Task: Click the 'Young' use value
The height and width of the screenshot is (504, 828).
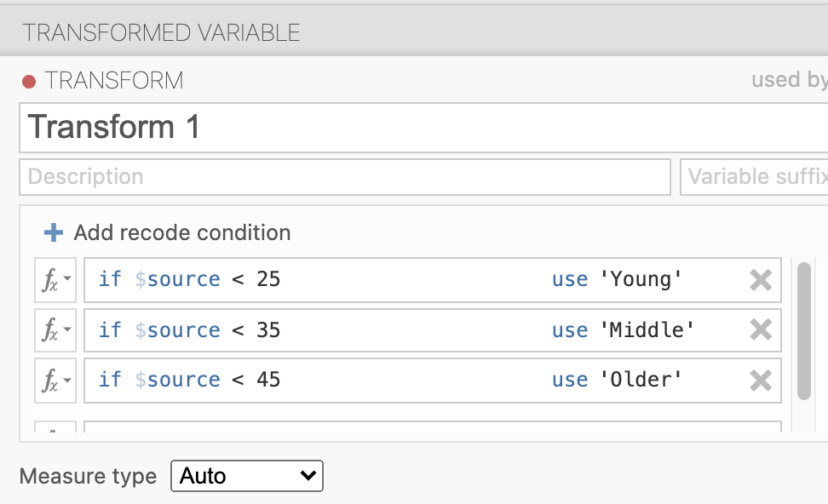Action: tap(647, 280)
